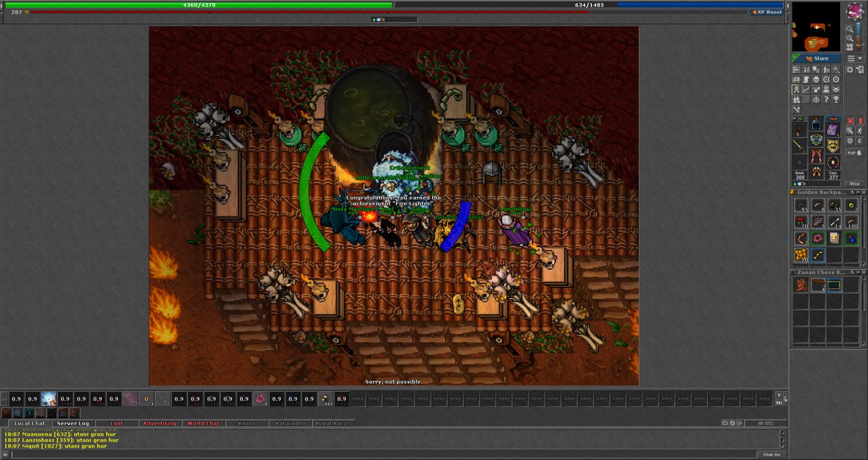Enable offensive mode with red crossed swords
Screen dimensions: 868x460
(850, 121)
